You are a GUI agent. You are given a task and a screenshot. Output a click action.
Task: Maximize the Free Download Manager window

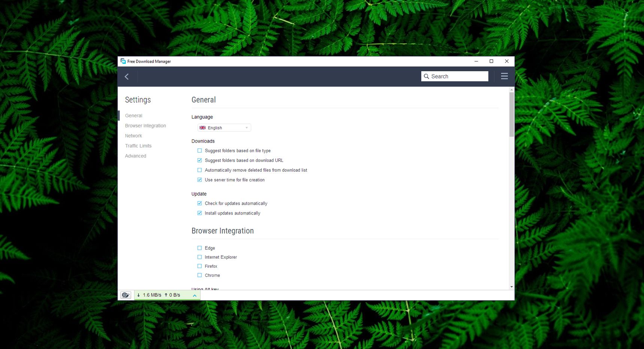pos(491,61)
